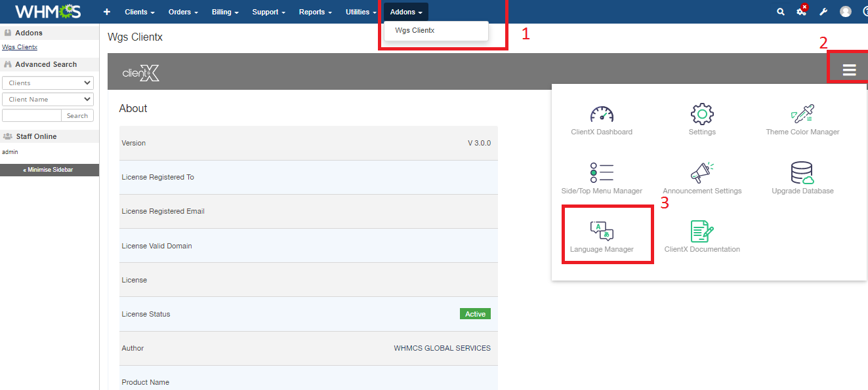
Task: Click the Upgrade Database icon
Action: 802,174
